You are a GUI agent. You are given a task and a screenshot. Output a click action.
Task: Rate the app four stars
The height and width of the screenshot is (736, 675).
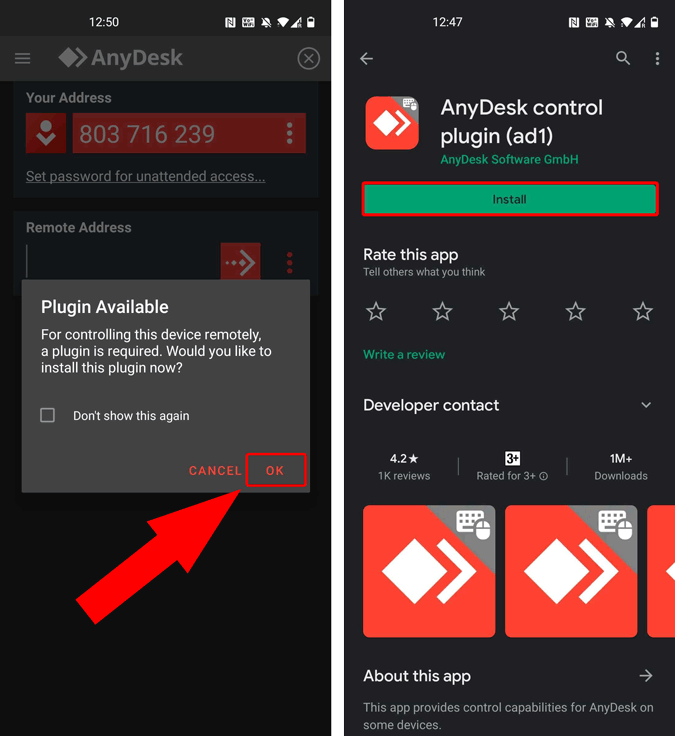coord(575,311)
